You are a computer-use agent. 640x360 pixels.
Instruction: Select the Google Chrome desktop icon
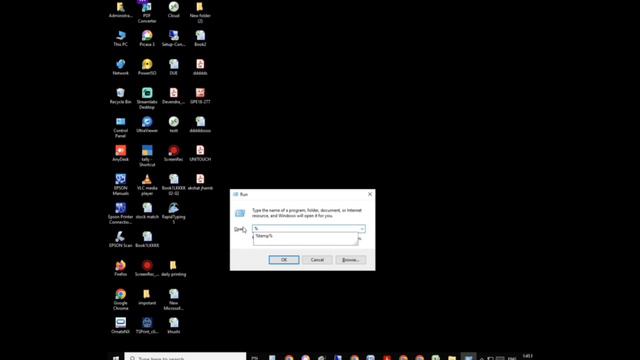point(120,299)
